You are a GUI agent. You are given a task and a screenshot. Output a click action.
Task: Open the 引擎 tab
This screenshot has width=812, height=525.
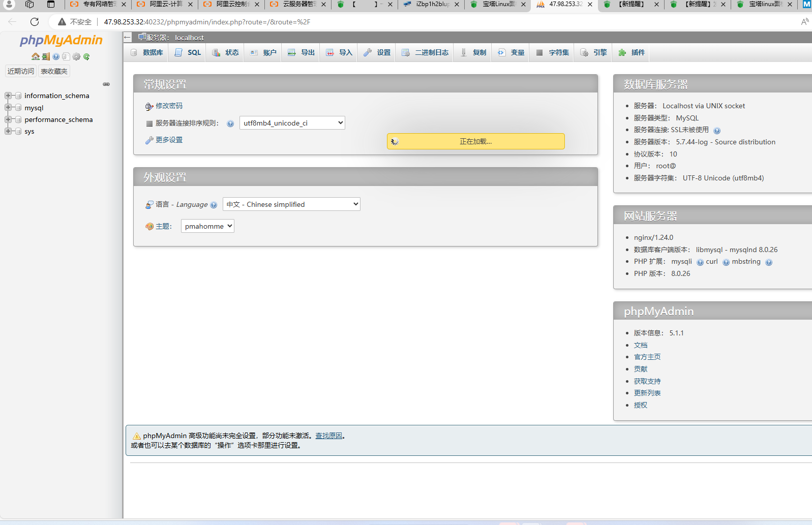pos(593,52)
